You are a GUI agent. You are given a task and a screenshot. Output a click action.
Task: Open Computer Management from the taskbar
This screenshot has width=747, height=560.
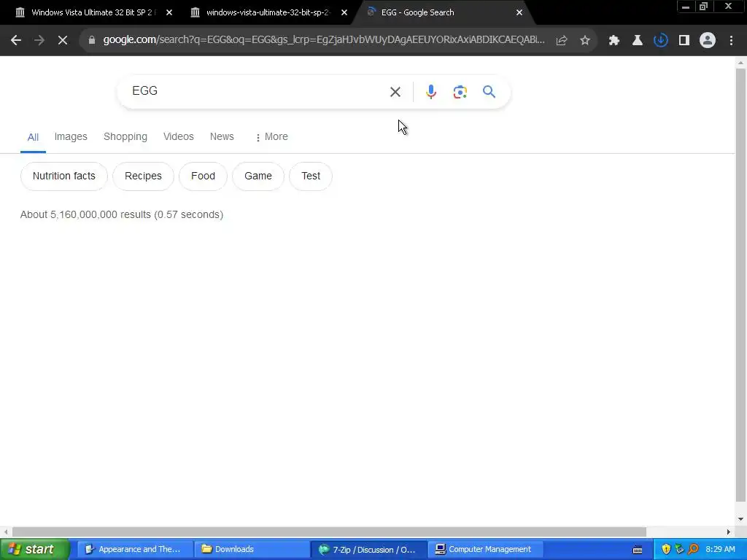[485, 550]
